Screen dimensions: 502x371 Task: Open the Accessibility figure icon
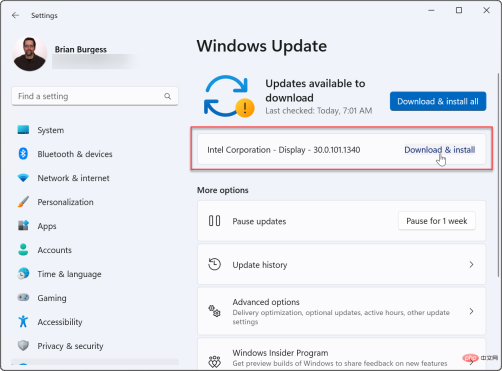pyautogui.click(x=23, y=321)
